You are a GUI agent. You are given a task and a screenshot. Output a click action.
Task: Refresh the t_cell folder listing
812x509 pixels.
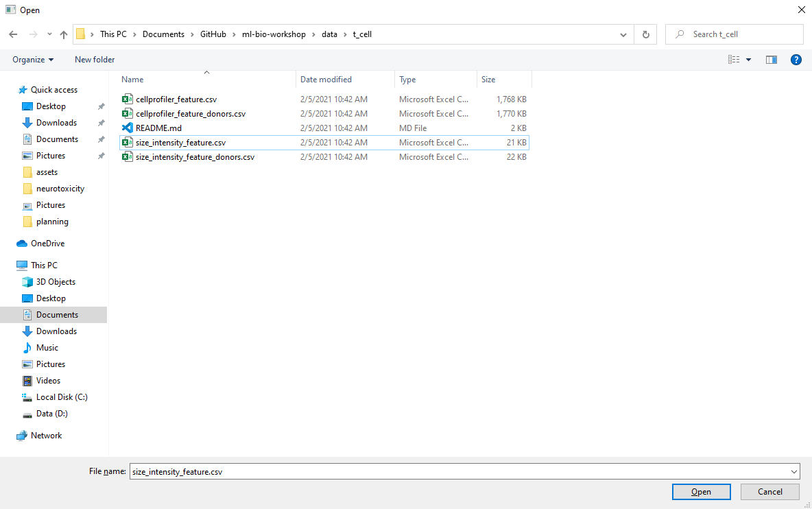point(645,34)
